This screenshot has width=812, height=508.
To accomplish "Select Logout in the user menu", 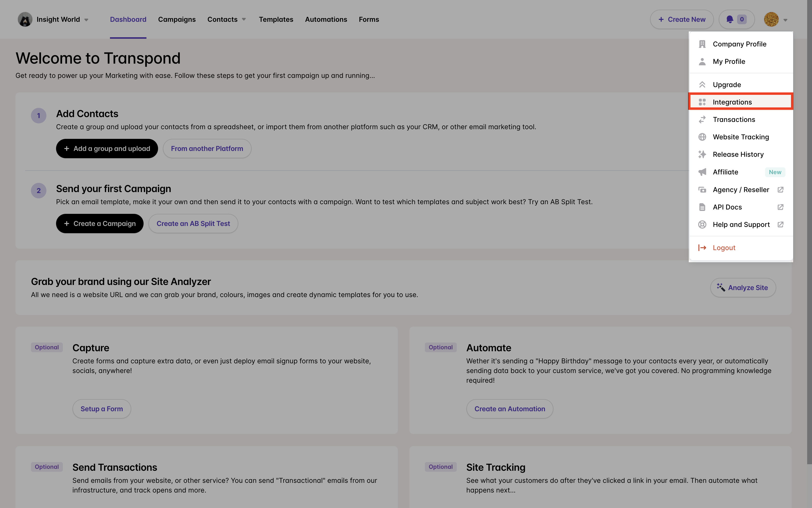I will [741, 248].
